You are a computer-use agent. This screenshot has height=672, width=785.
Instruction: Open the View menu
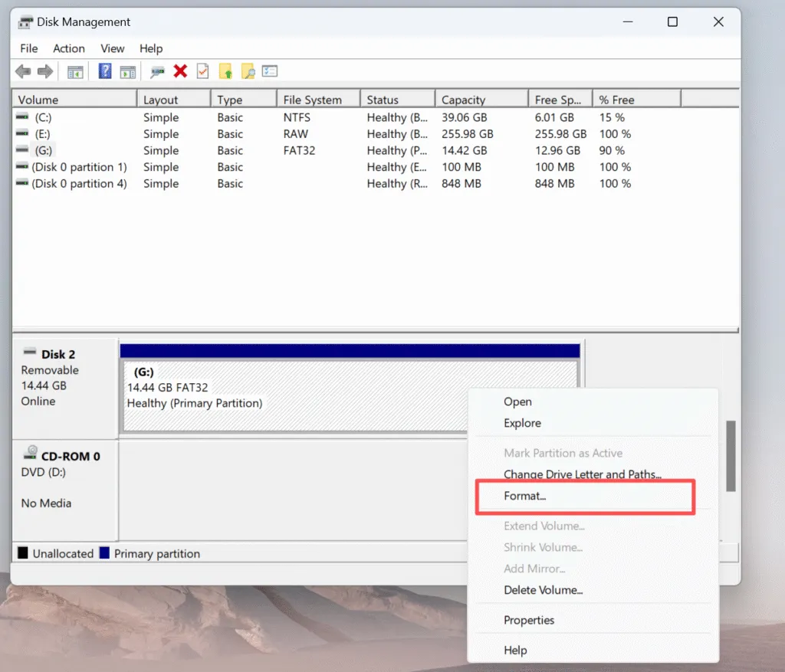point(113,48)
